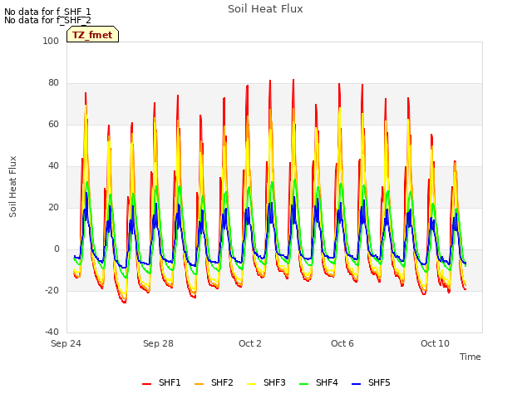Click the vertical Soil Heat Flux axis title

tap(12, 186)
